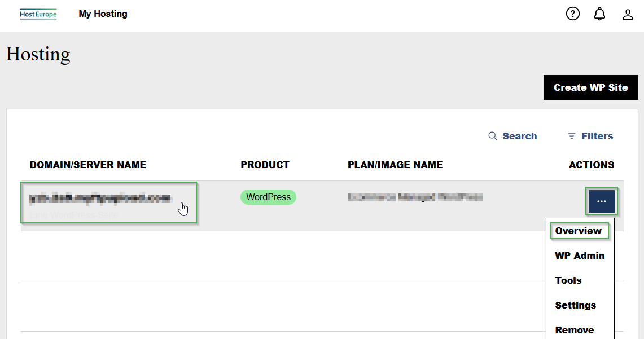Choose WP Admin from the actions menu

tap(580, 256)
